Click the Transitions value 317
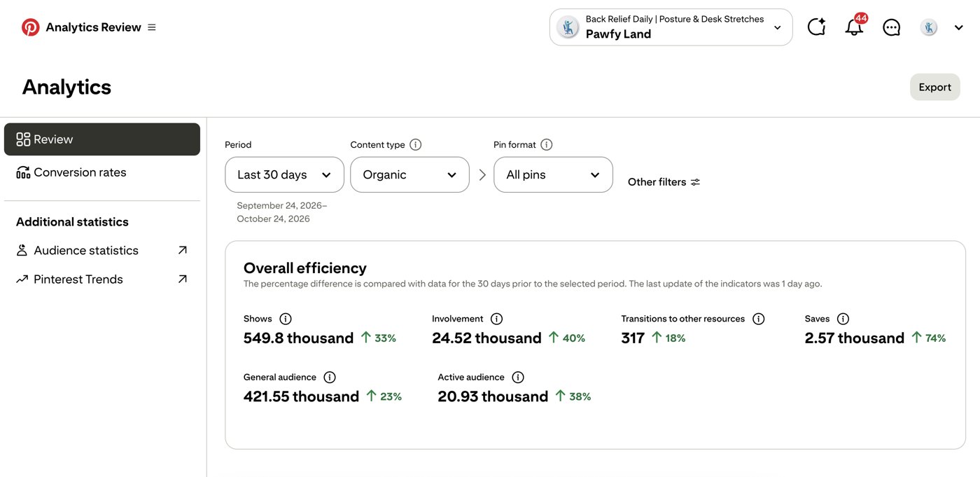 (x=633, y=338)
